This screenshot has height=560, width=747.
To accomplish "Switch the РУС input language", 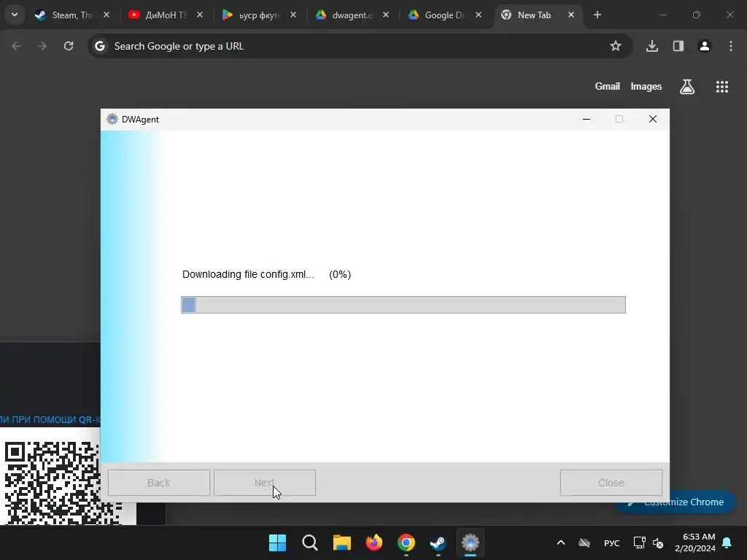I will pyautogui.click(x=612, y=542).
